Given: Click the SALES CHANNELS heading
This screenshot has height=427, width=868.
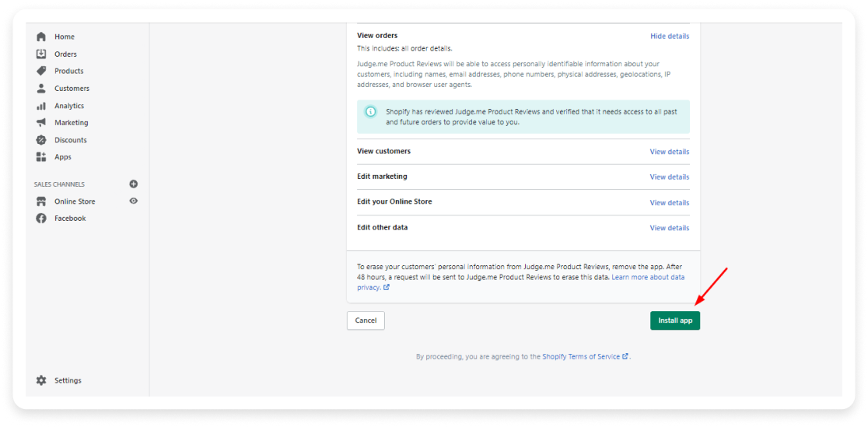Looking at the screenshot, I should 59,184.
